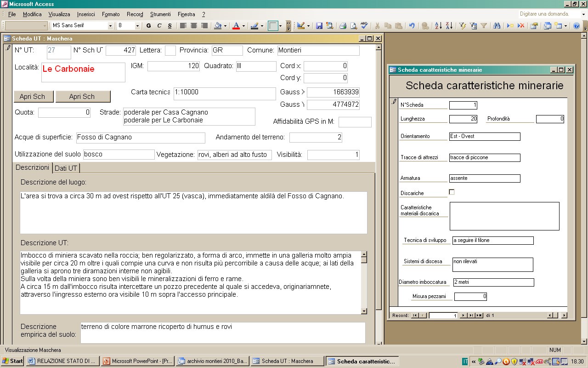Switch to archivio montieri 2010 taskbar item

213,361
